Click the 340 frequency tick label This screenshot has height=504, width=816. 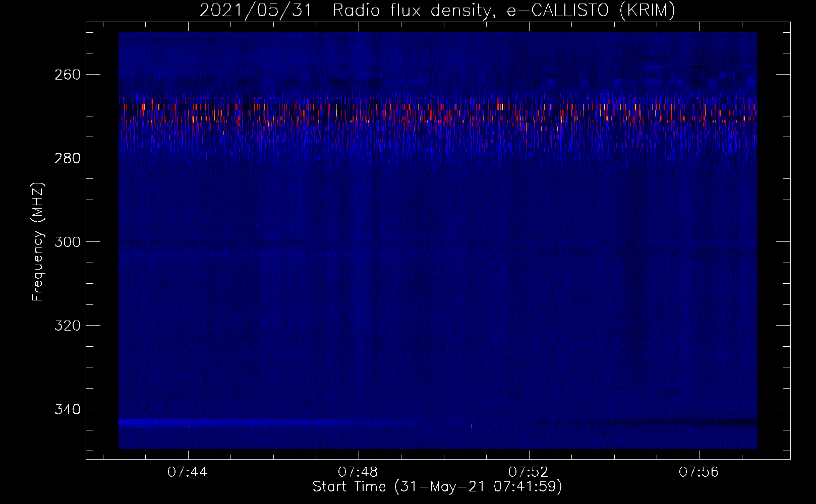68,409
